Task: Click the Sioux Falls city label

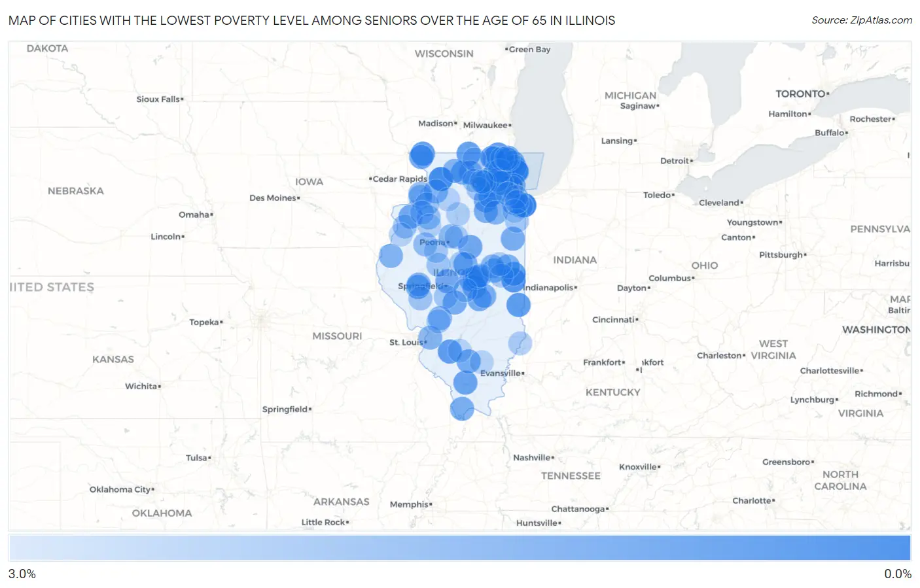Action: (158, 99)
